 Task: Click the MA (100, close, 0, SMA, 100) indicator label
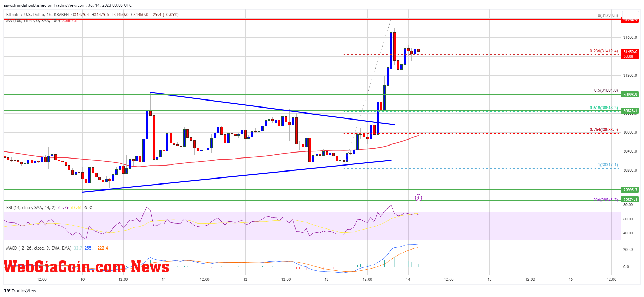[x=33, y=21]
